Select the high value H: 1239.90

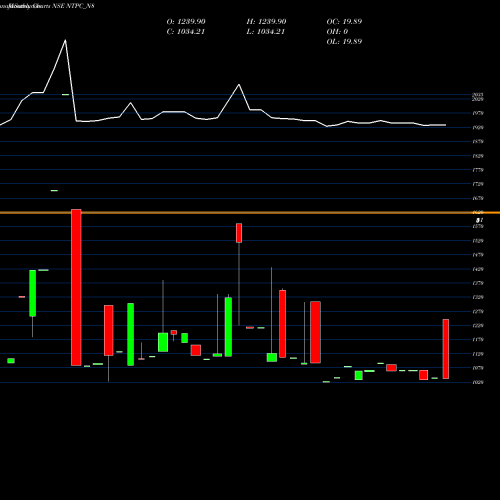pos(266,22)
